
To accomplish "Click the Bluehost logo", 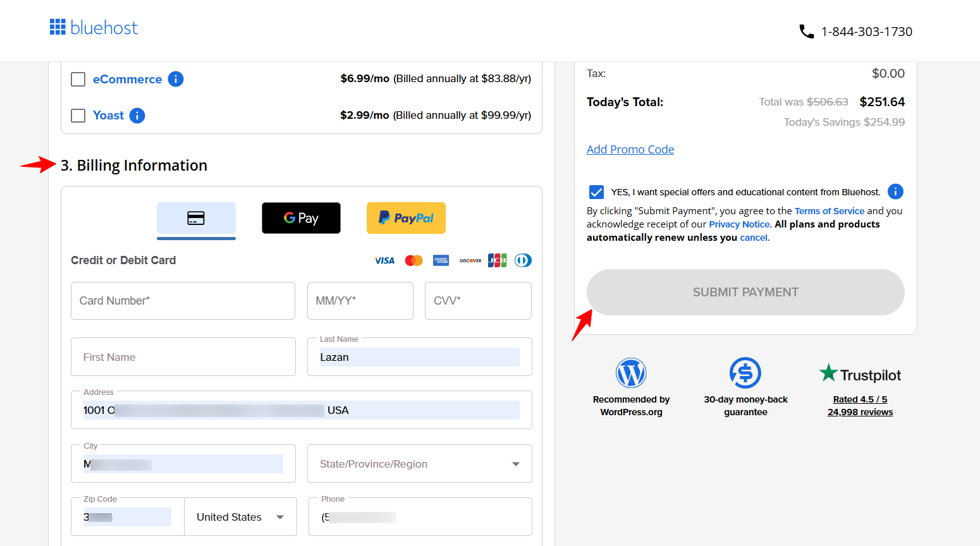I will click(94, 27).
